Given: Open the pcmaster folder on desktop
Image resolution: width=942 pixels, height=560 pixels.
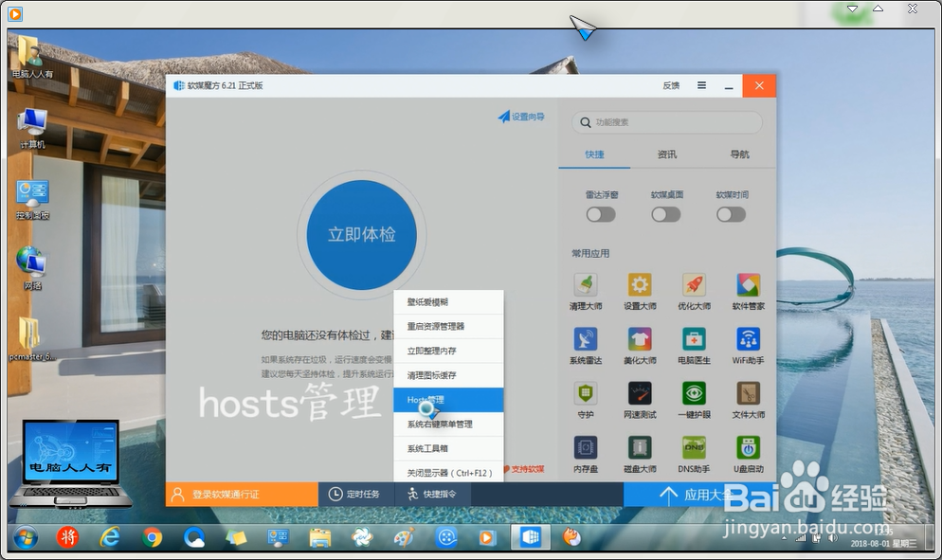Looking at the screenshot, I should [32, 339].
